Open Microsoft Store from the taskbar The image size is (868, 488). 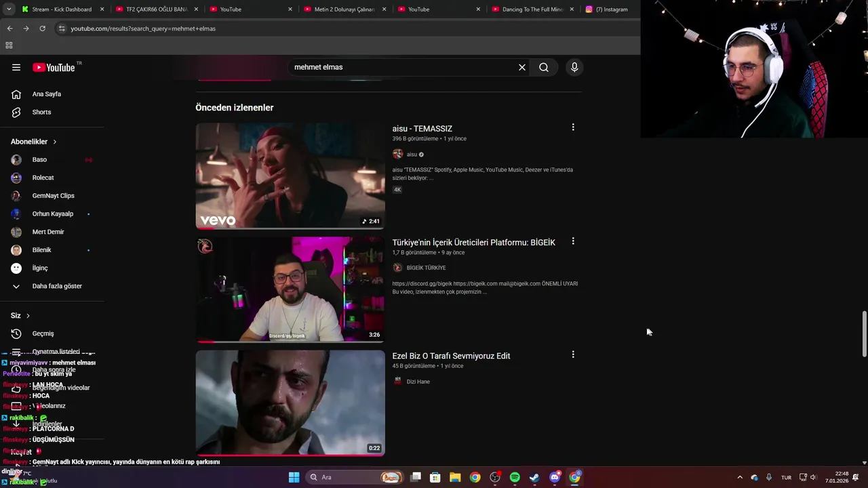coord(435,477)
